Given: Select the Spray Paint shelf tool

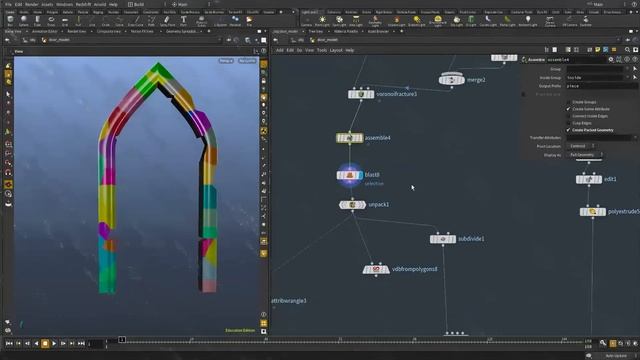Looking at the screenshot, I should 167,21.
